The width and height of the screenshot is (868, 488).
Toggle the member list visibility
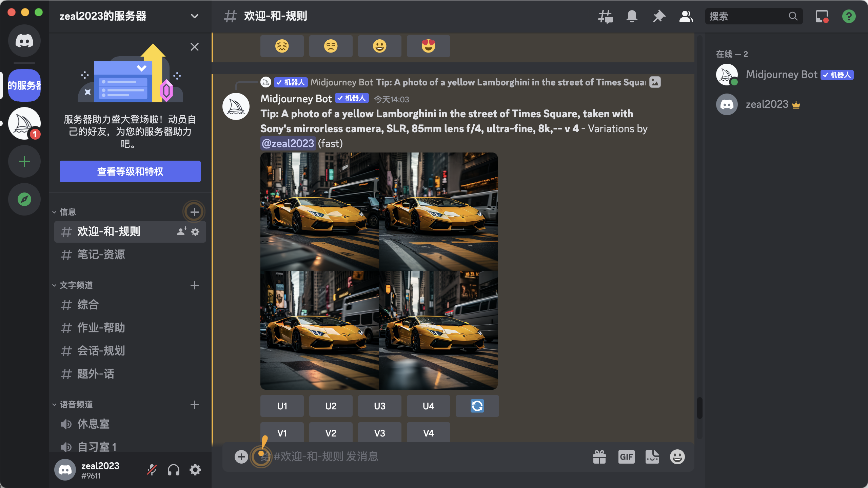[686, 16]
